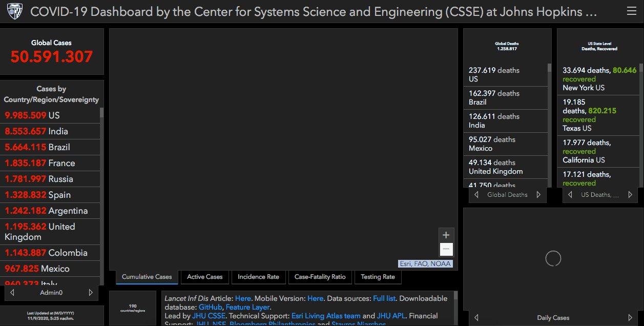The width and height of the screenshot is (644, 326).
Task: Zoom out of the map with minus
Action: click(x=446, y=250)
